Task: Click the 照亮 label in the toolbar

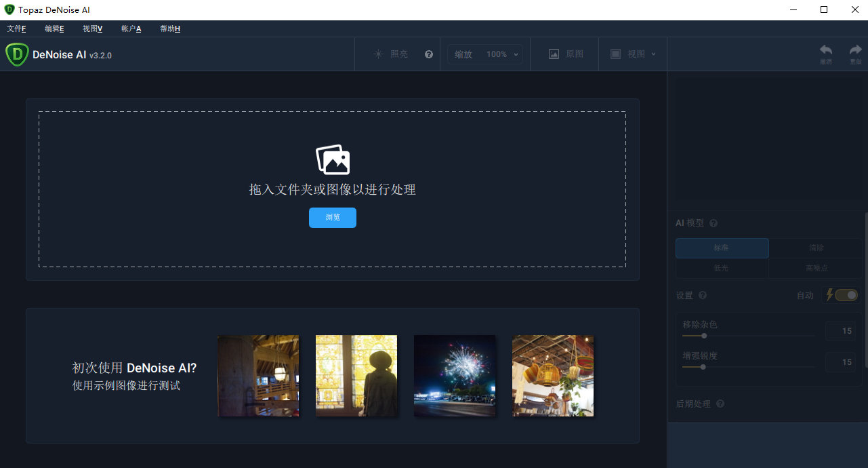Action: click(399, 54)
